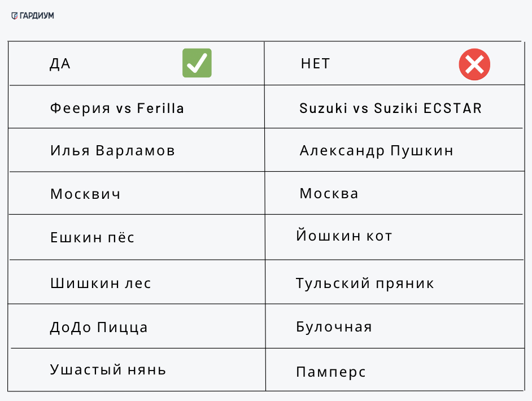
Task: Click the Йошкин кот entry
Action: [x=344, y=236]
